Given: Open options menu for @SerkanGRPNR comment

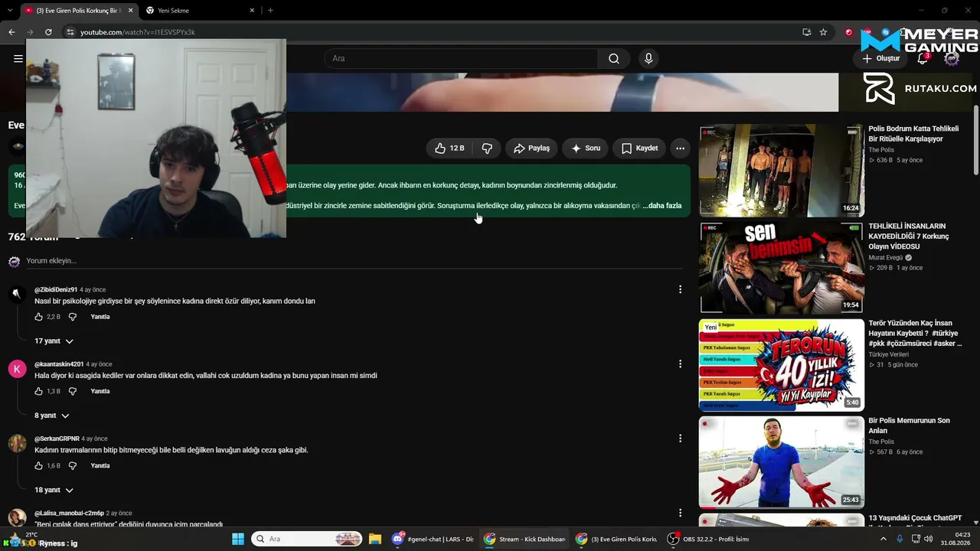Looking at the screenshot, I should coord(680,439).
